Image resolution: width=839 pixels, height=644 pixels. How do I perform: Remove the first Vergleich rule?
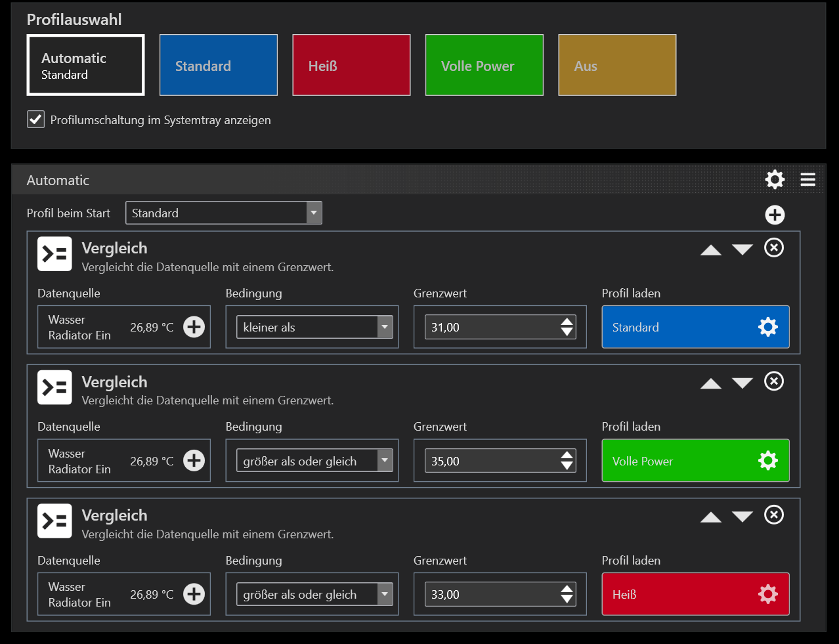774,247
